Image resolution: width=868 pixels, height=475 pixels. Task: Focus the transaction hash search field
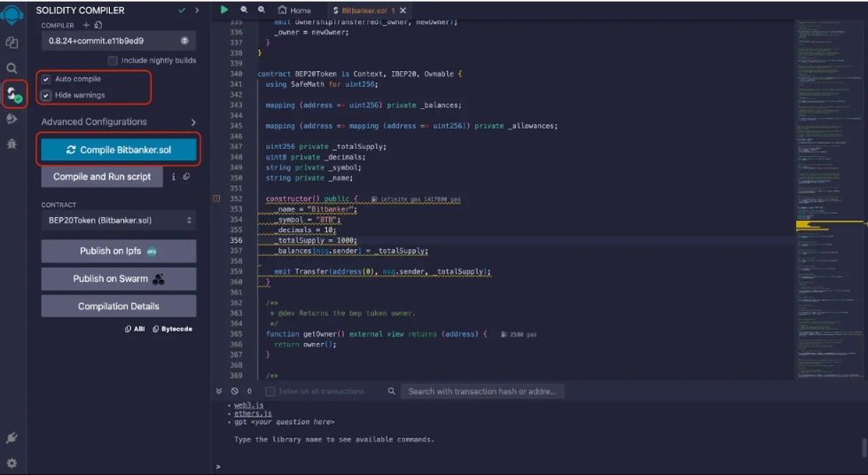pyautogui.click(x=482, y=392)
